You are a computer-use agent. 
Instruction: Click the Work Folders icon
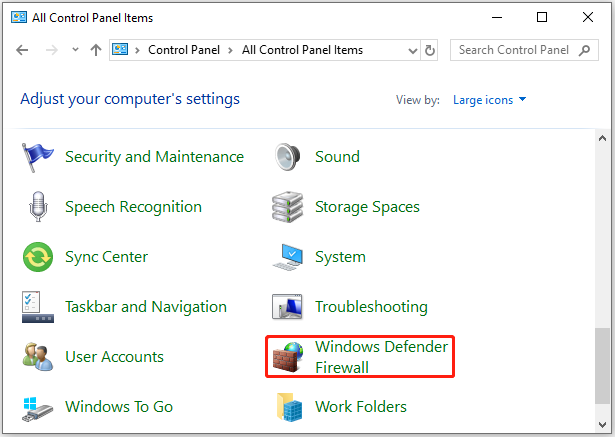289,407
